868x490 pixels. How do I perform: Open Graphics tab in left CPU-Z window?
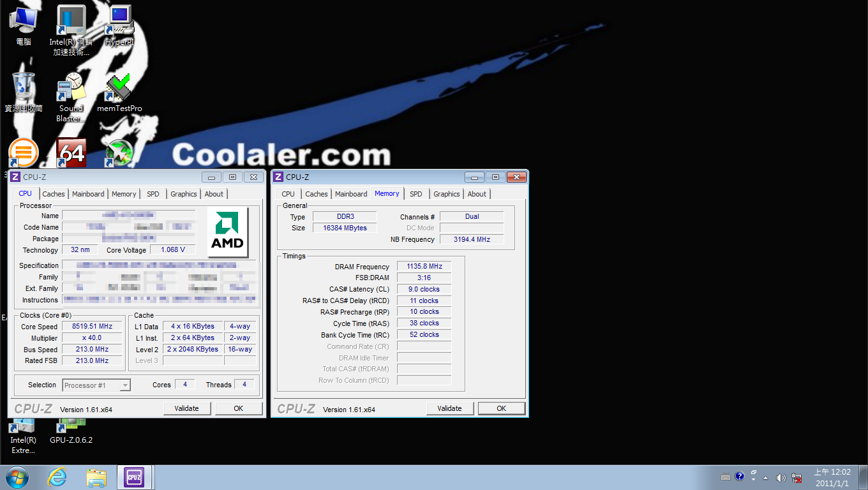pyautogui.click(x=184, y=194)
